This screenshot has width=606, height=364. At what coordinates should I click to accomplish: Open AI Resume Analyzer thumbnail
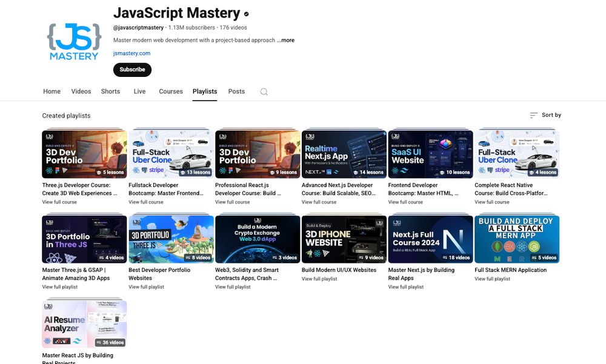pyautogui.click(x=84, y=325)
